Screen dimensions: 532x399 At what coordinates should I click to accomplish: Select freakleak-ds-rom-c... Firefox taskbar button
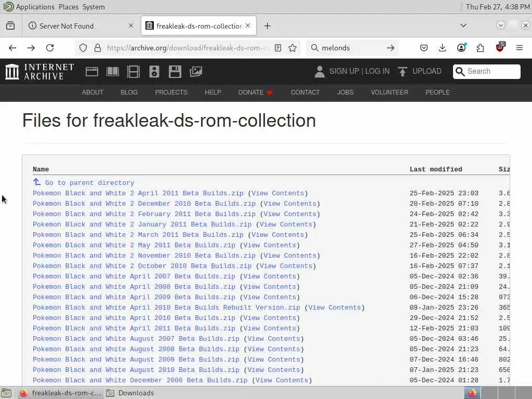click(x=60, y=393)
